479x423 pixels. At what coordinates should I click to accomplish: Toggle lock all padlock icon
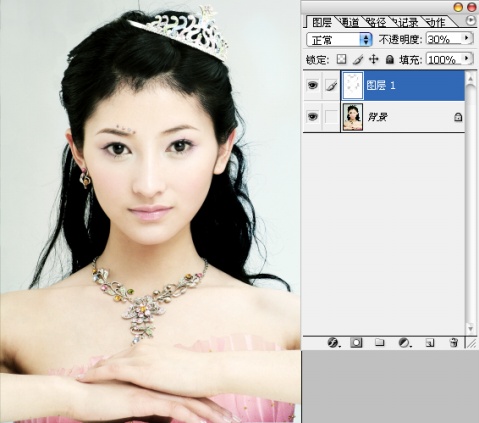coord(389,60)
